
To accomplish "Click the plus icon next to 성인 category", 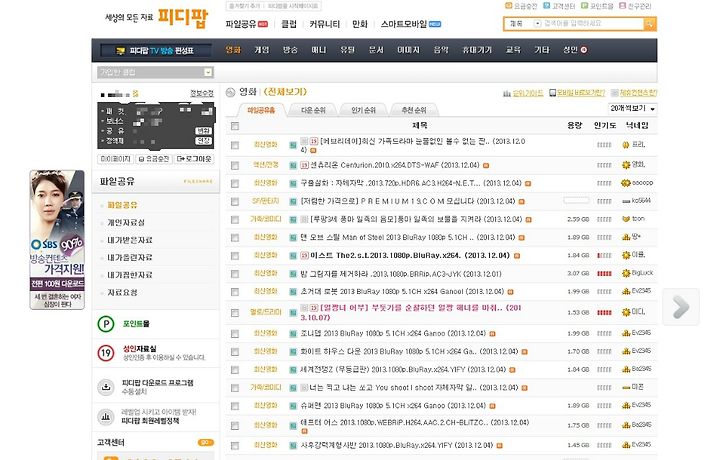I will coord(584,50).
